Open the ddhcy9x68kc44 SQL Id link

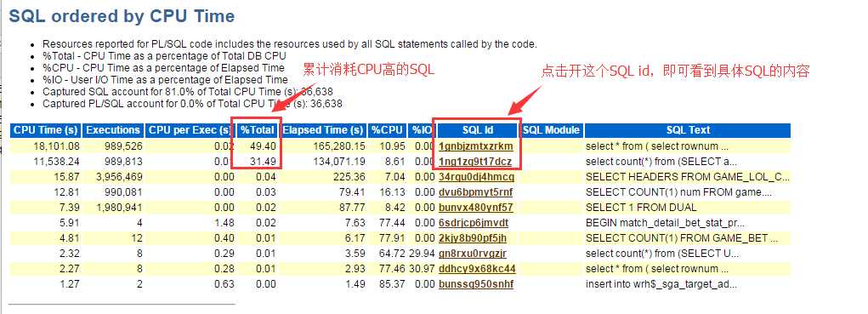tap(477, 269)
